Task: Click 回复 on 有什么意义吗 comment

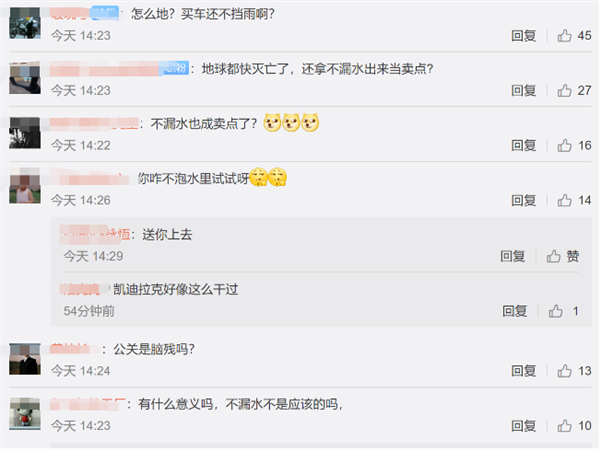Action: click(x=523, y=425)
